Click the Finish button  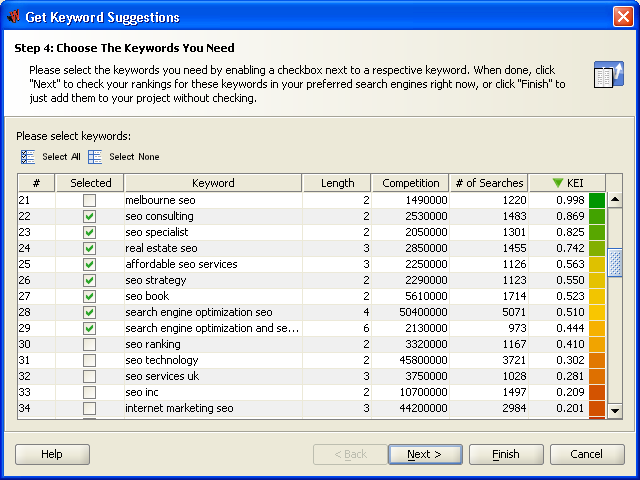[506, 454]
